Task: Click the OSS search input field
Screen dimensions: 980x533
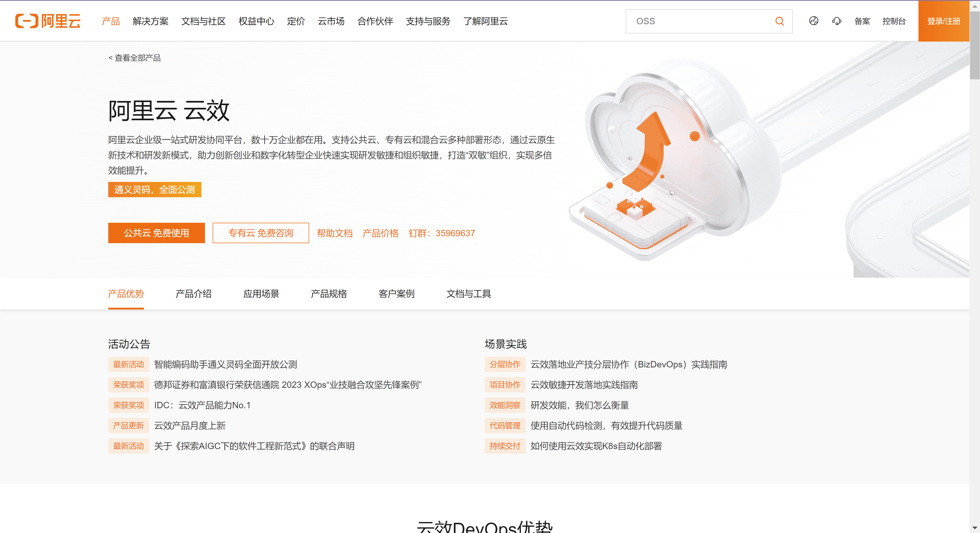Action: click(700, 21)
